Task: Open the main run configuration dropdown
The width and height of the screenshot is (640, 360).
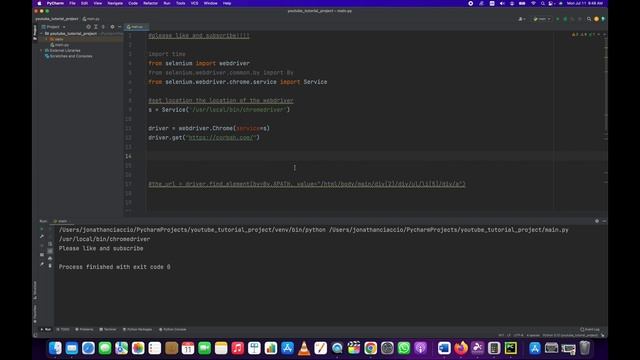Action: [x=542, y=19]
